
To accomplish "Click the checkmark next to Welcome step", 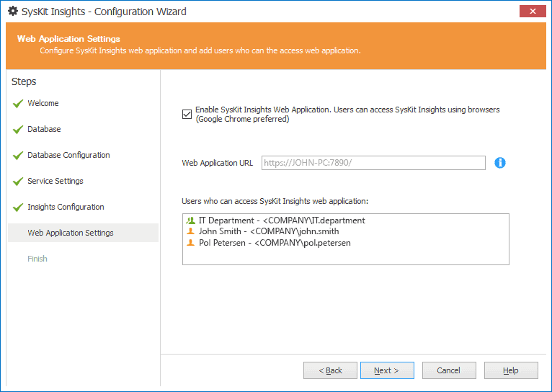I will pos(18,104).
